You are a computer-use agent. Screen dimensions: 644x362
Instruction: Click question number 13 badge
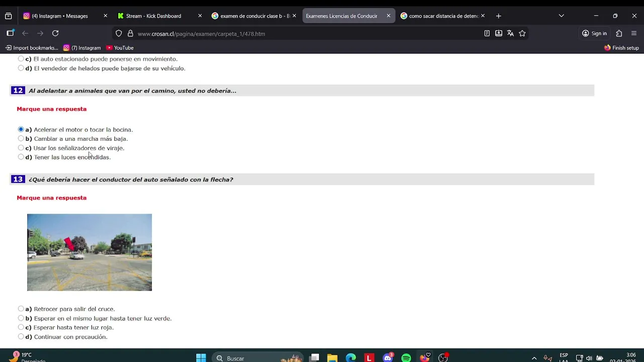(18, 179)
